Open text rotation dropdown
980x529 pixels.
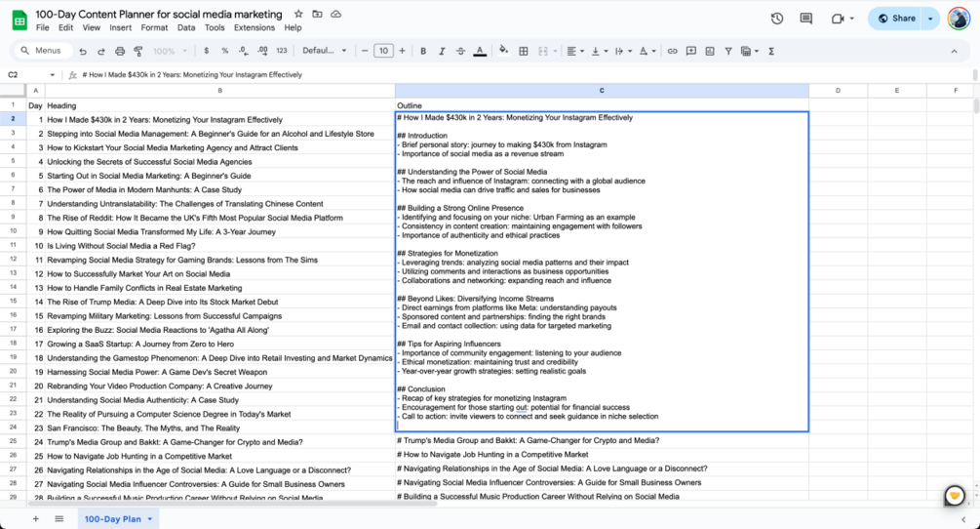tap(647, 52)
